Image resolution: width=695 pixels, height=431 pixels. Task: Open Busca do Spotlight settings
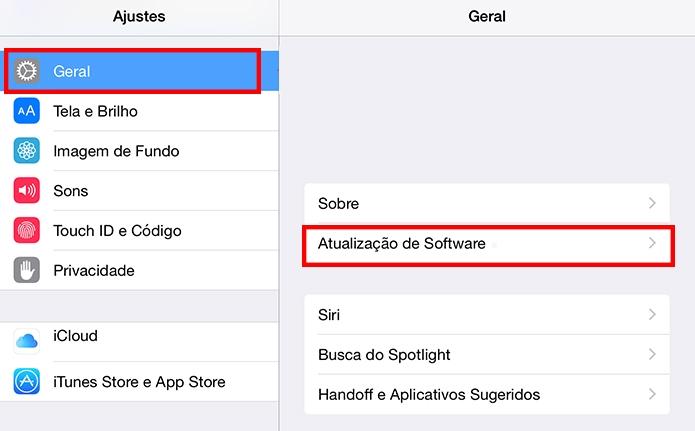[487, 354]
